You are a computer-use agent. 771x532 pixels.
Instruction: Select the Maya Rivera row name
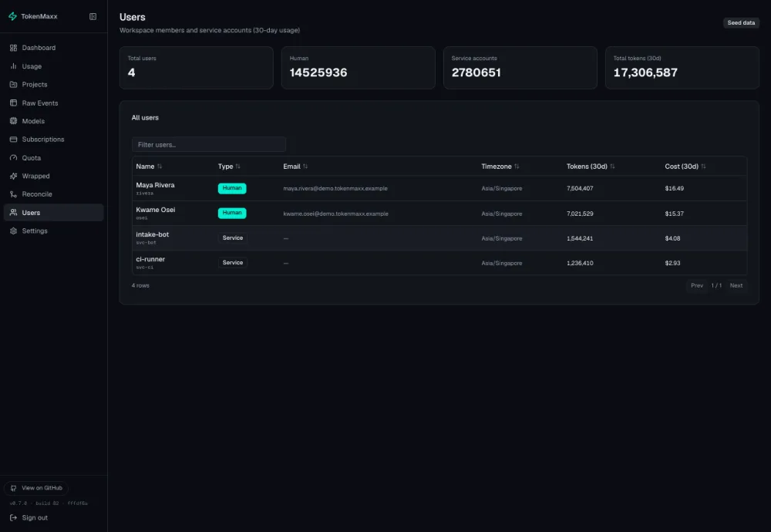coord(156,185)
